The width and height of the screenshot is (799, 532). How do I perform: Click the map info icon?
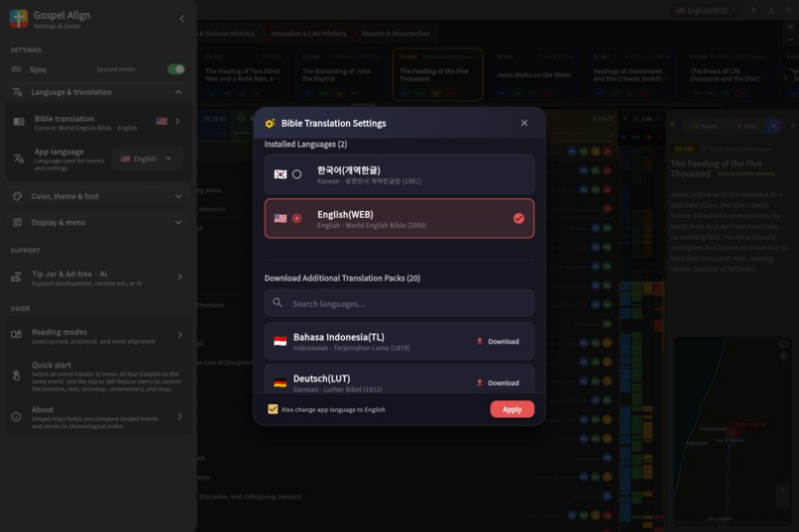[783, 344]
